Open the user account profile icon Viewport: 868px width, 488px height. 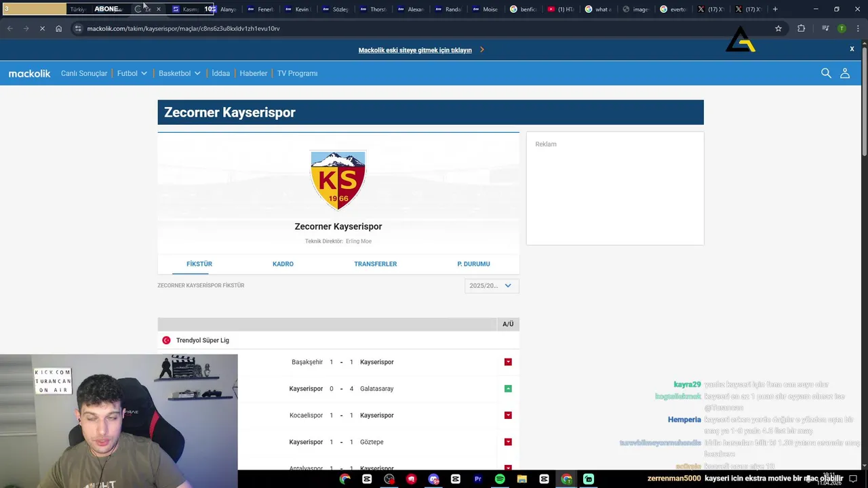pos(845,73)
